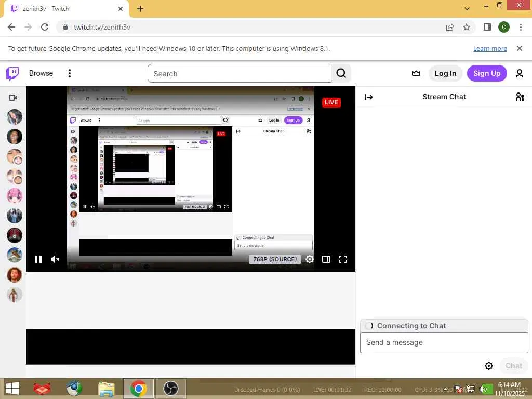Open the red fox app in taskbar
Screen dimensions: 532x399
[x=42, y=389]
